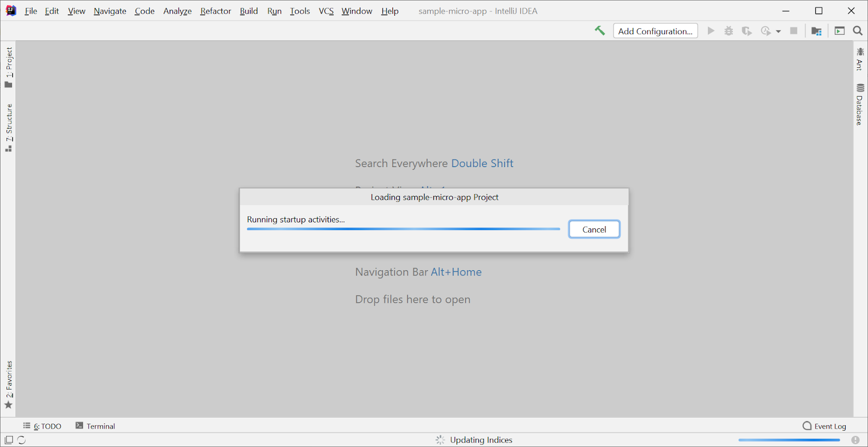Click the circular indicator icon after the indexing progress bar
This screenshot has height=447, width=868.
(x=856, y=440)
